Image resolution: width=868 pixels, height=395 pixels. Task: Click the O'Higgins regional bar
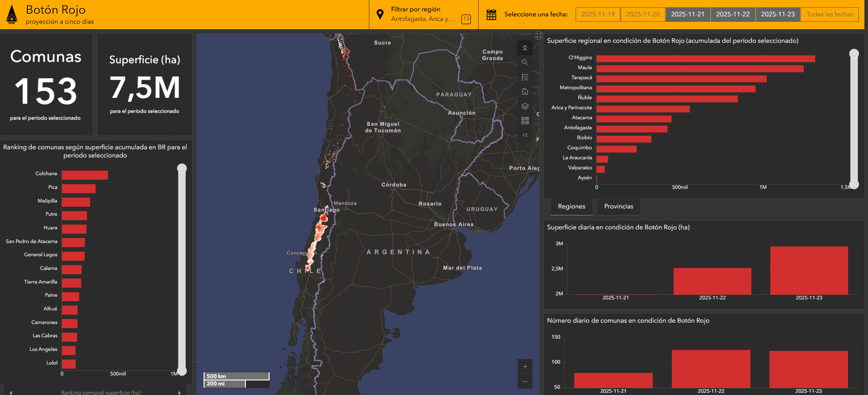click(x=706, y=59)
